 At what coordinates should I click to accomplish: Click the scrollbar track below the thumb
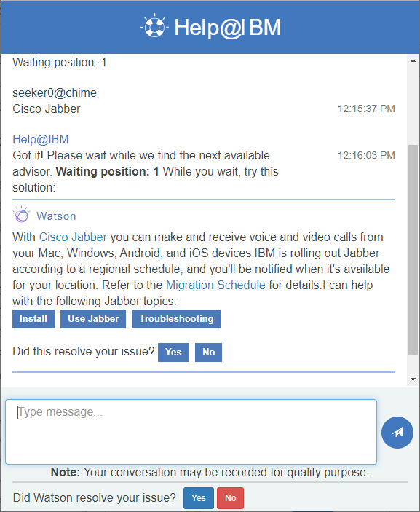413,364
